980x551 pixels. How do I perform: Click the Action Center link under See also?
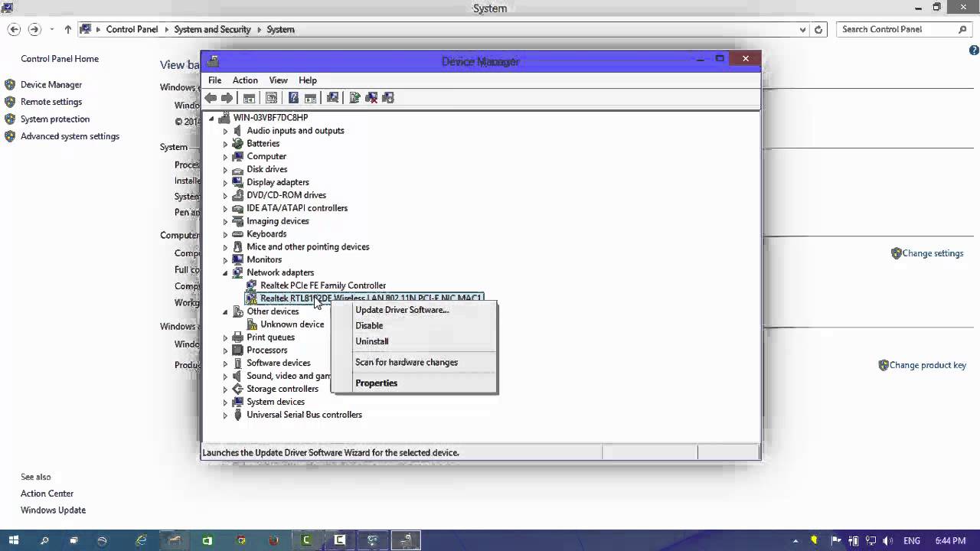coord(47,494)
